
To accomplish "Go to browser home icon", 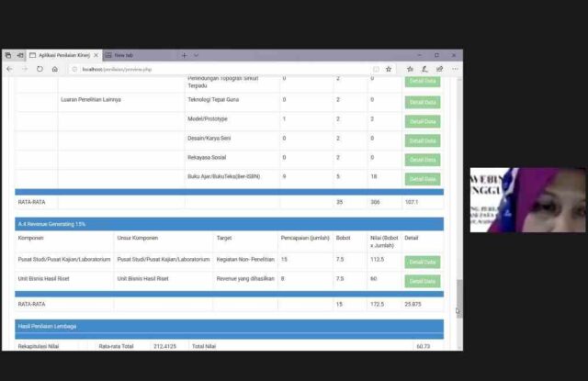I will (55, 69).
